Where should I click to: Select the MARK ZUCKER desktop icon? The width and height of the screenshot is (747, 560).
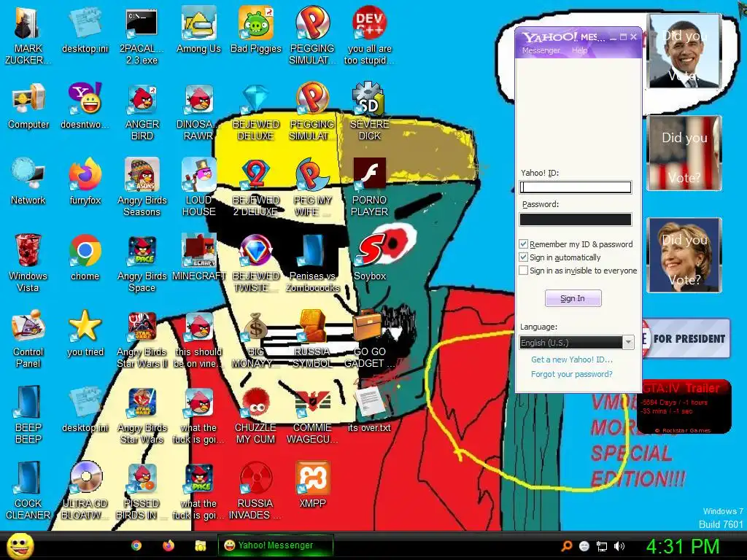coord(28,36)
